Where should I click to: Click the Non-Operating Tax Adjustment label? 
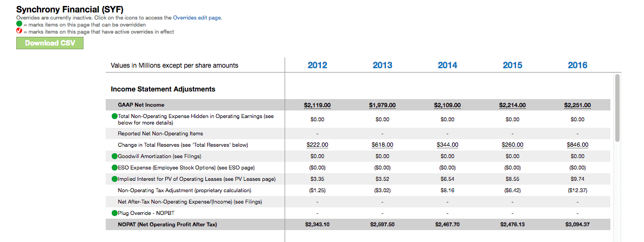pyautogui.click(x=184, y=191)
